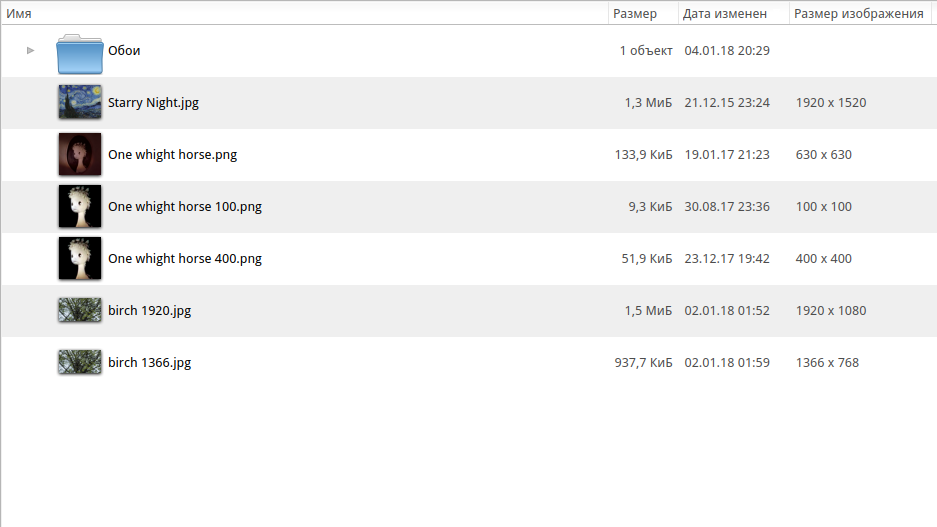Click file name One whight horse 400.png

[x=185, y=258]
